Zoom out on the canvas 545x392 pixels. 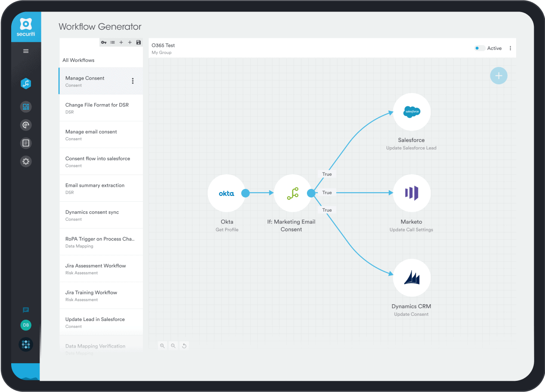(x=173, y=346)
